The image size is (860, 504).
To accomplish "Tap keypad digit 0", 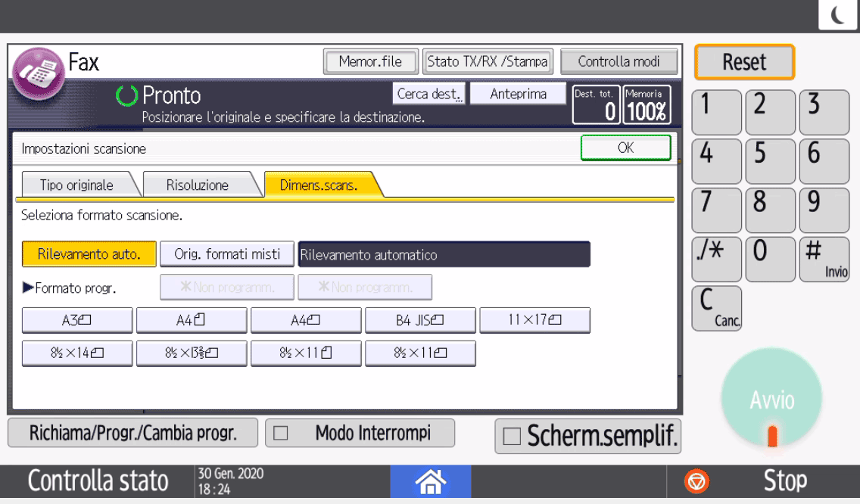I will (771, 260).
